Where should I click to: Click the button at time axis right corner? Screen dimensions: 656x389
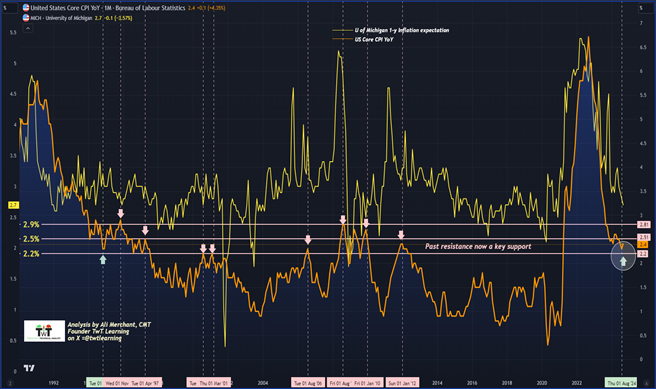pos(646,383)
